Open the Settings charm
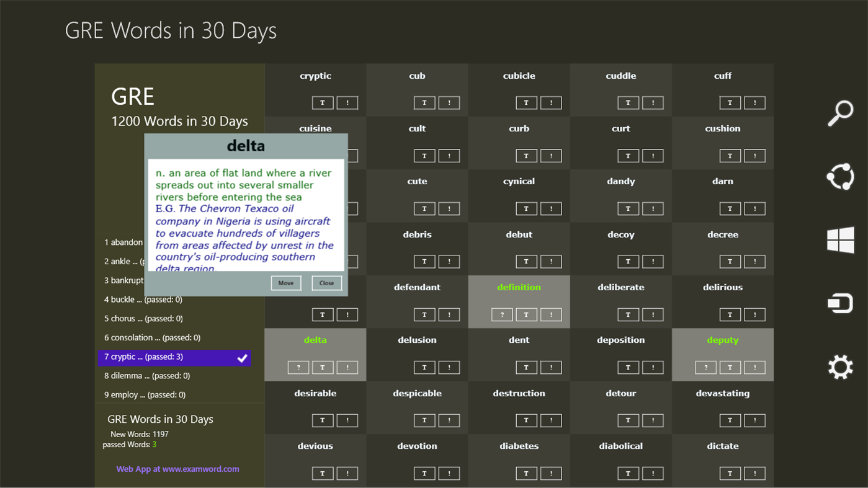 (840, 366)
